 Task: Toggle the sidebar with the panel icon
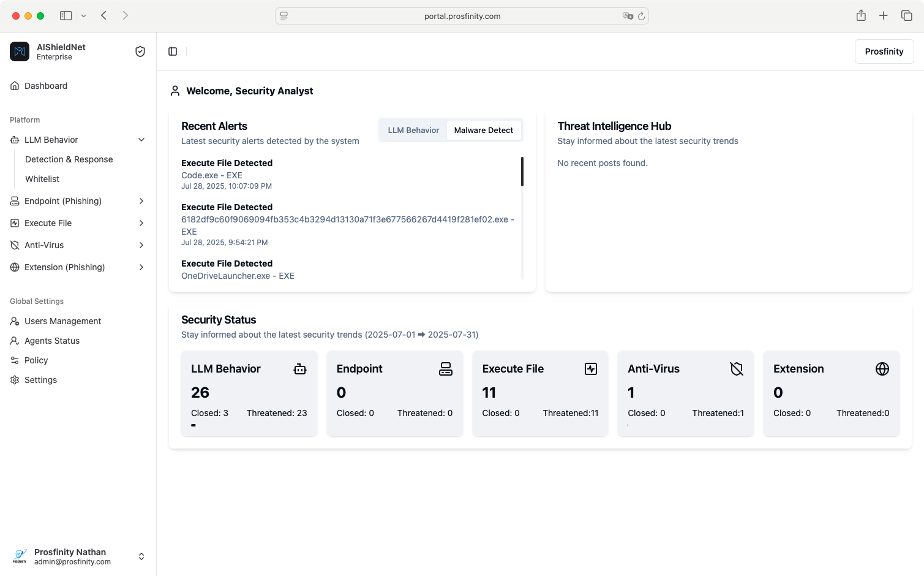point(172,51)
